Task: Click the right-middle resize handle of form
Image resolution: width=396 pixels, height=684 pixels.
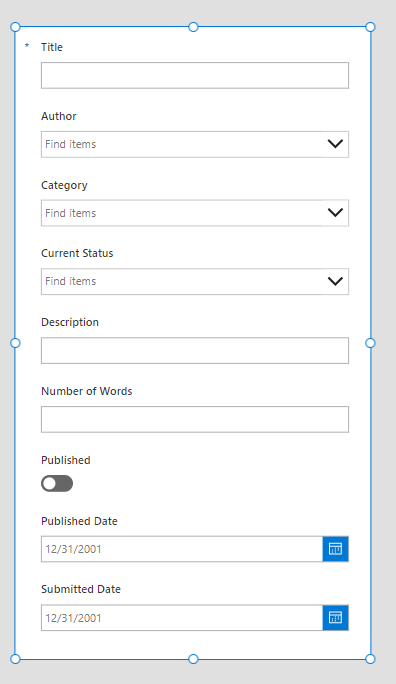Action: 370,343
